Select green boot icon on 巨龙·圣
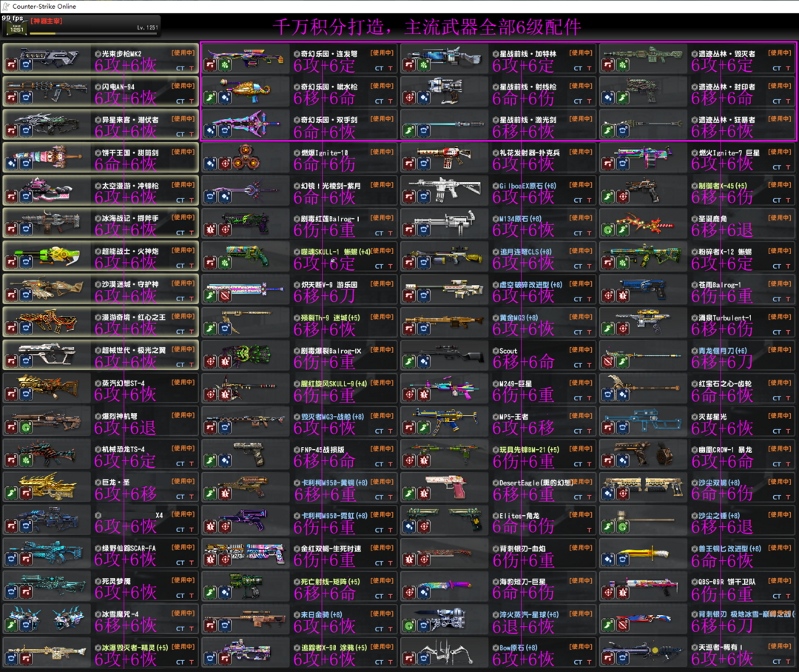Viewport: 799px width, 672px height. click(11, 494)
